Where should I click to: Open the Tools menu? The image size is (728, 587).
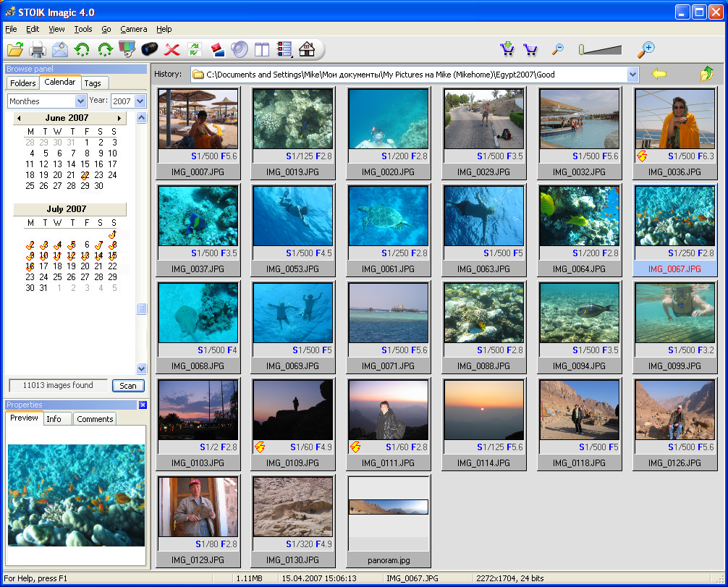click(83, 29)
